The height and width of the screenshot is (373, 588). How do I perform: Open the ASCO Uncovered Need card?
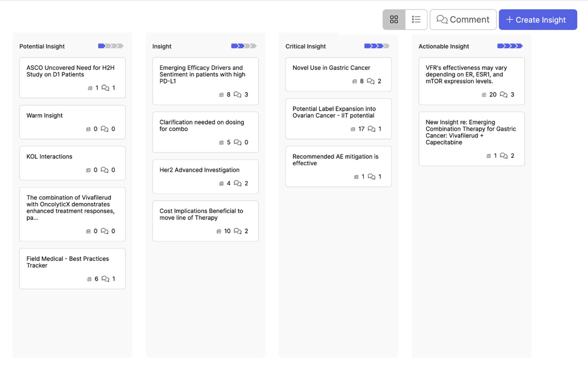click(71, 71)
